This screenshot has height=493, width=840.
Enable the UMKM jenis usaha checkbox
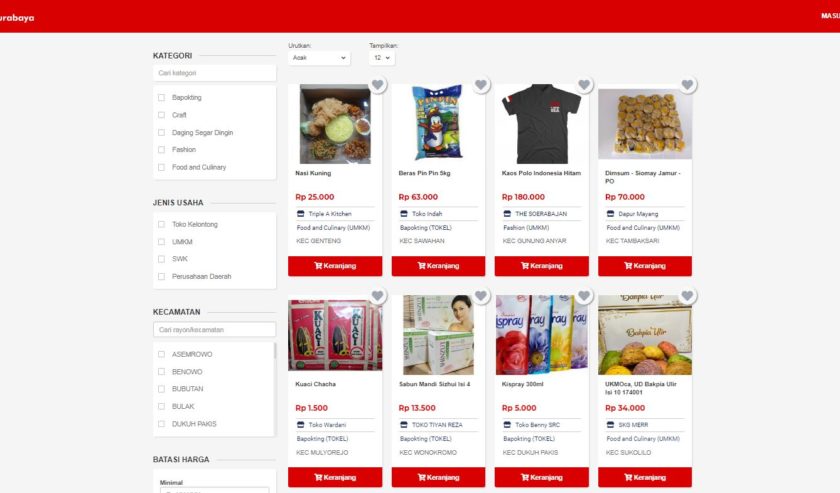click(x=161, y=242)
